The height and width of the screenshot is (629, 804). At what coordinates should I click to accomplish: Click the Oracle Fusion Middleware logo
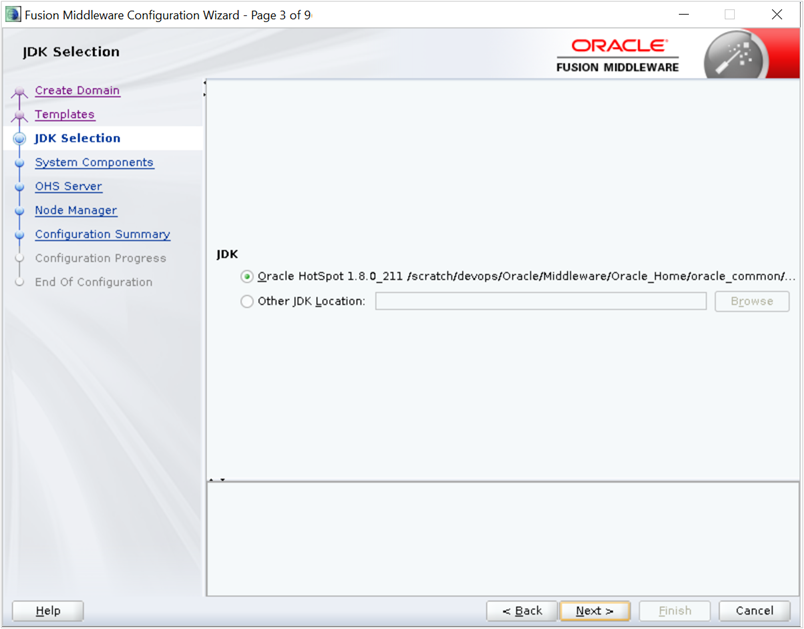coord(617,56)
